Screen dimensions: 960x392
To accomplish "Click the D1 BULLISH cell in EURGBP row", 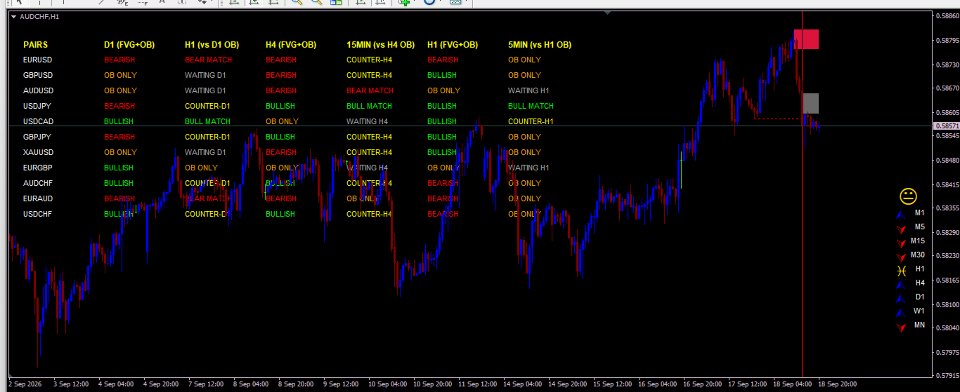I will tap(119, 168).
